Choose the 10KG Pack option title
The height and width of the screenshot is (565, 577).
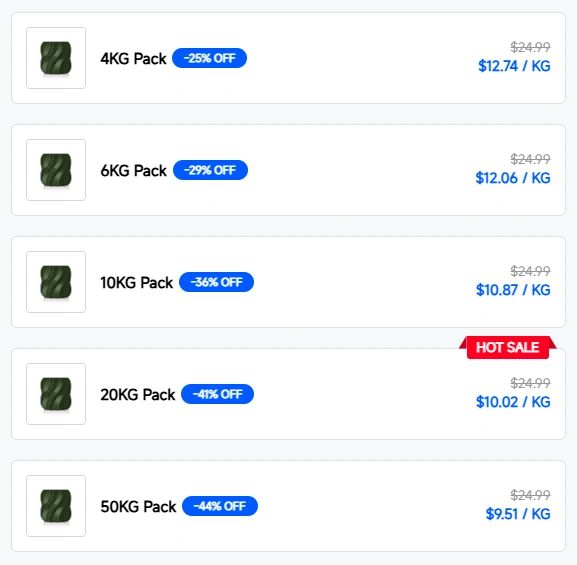(x=137, y=282)
